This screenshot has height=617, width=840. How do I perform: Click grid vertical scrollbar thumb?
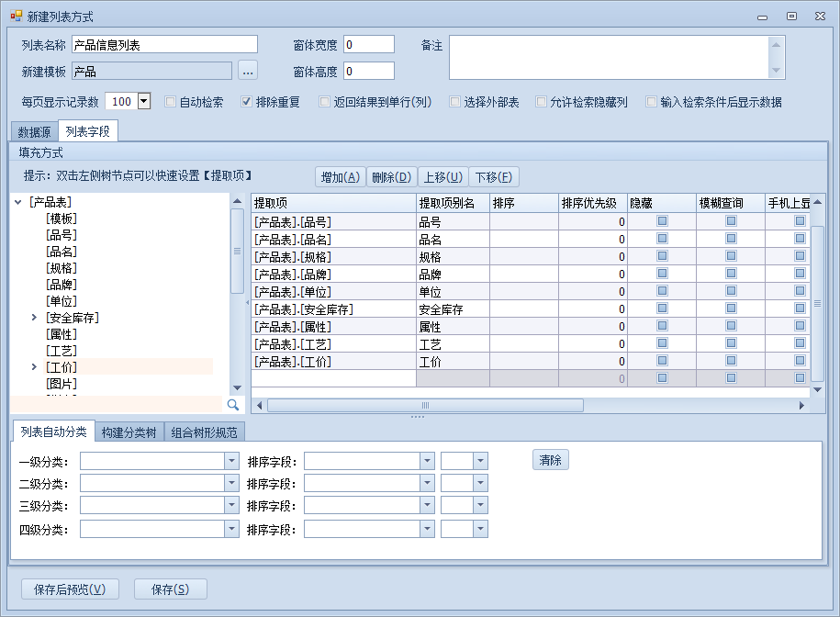(817, 303)
